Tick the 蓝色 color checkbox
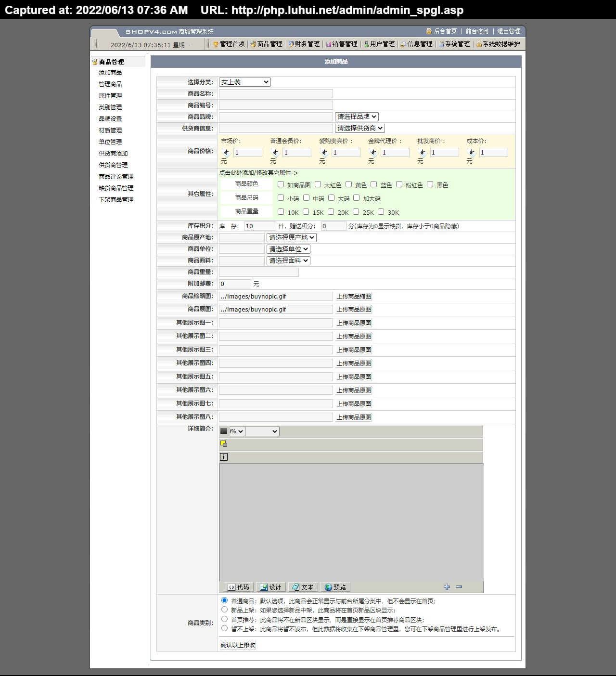 pos(374,184)
